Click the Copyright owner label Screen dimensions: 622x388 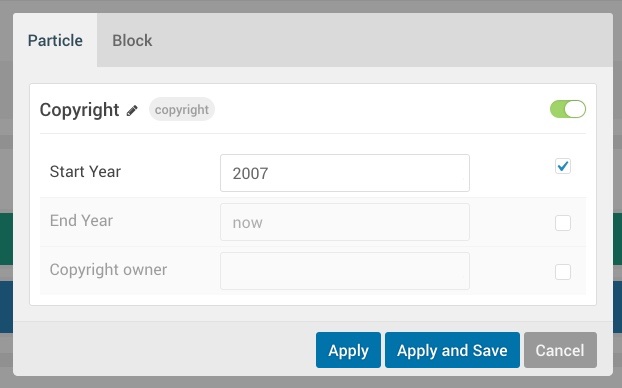(x=108, y=270)
